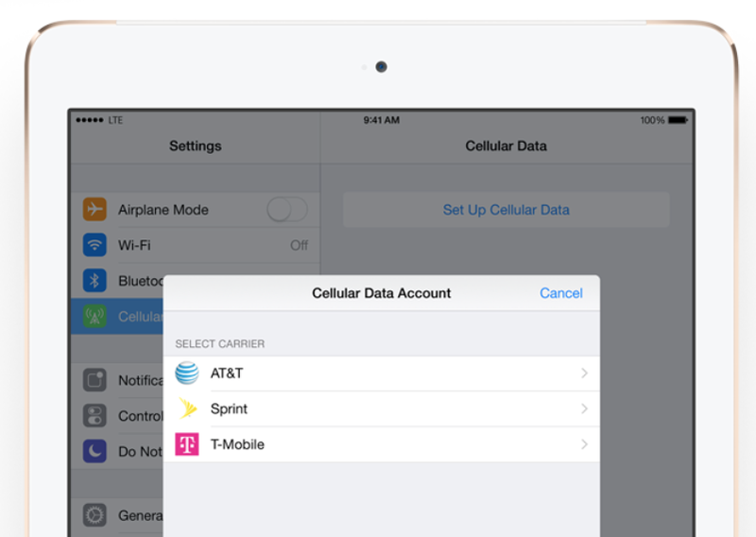Tap the magenta T-Mobile logo
756x537 pixels.
pyautogui.click(x=187, y=444)
